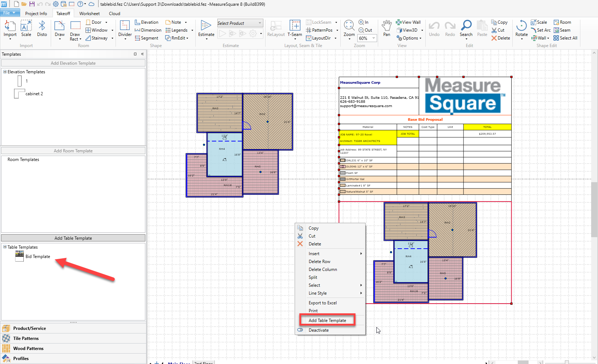The width and height of the screenshot is (598, 364).
Task: Click the PatternPos tool
Action: pos(319,30)
